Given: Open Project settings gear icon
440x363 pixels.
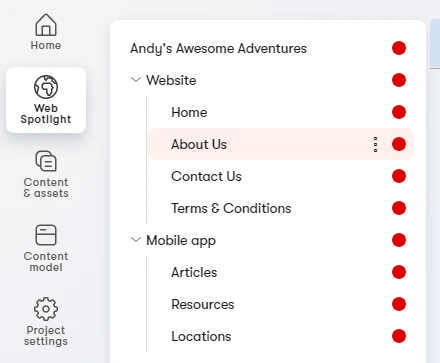Looking at the screenshot, I should [x=46, y=309].
